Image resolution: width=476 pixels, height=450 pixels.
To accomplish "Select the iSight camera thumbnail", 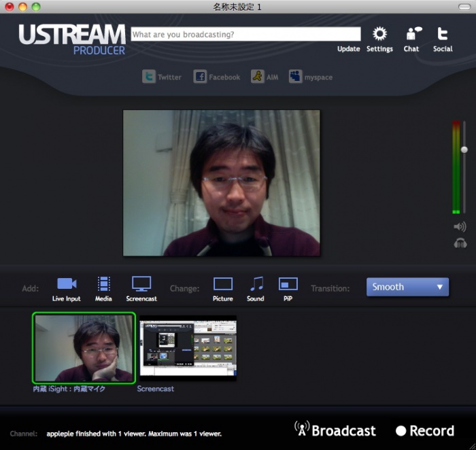I will (x=84, y=348).
